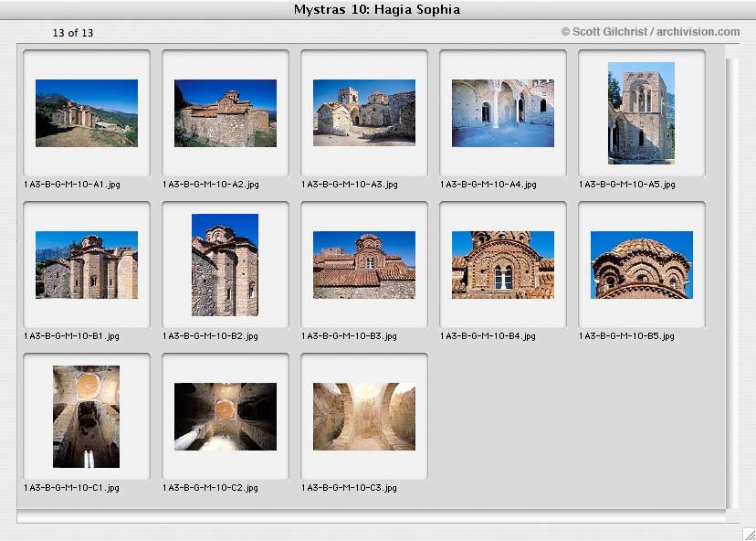Viewport: 756px width, 541px height.
Task: Click the vertical scrollbar track
Action: (732, 283)
